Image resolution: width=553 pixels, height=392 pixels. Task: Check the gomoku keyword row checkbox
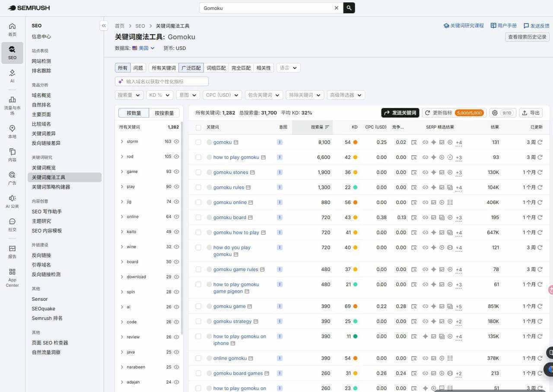(x=198, y=142)
